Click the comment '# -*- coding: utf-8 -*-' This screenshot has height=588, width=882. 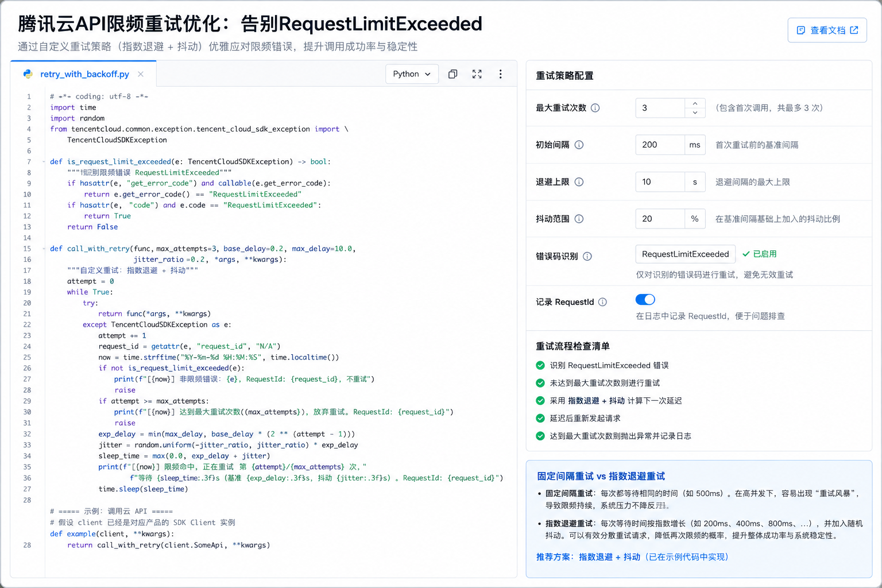click(99, 96)
